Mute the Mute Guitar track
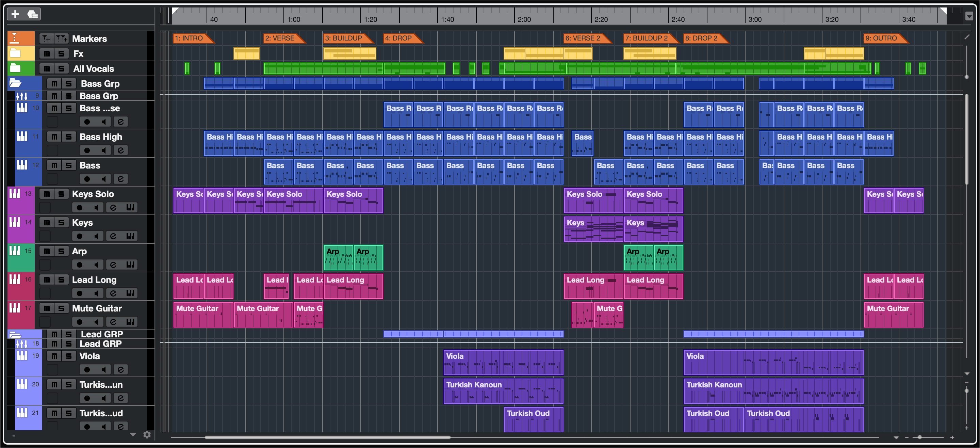 pos(46,308)
